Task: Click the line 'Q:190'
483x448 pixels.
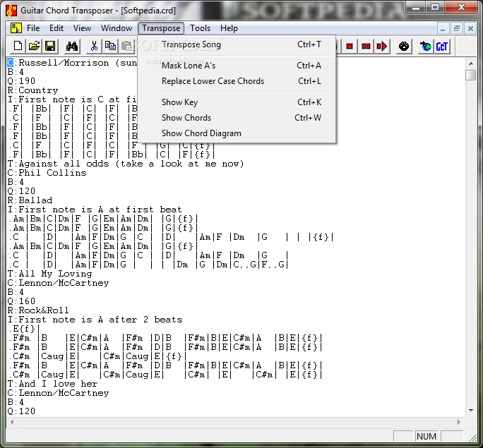Action: 21,81
